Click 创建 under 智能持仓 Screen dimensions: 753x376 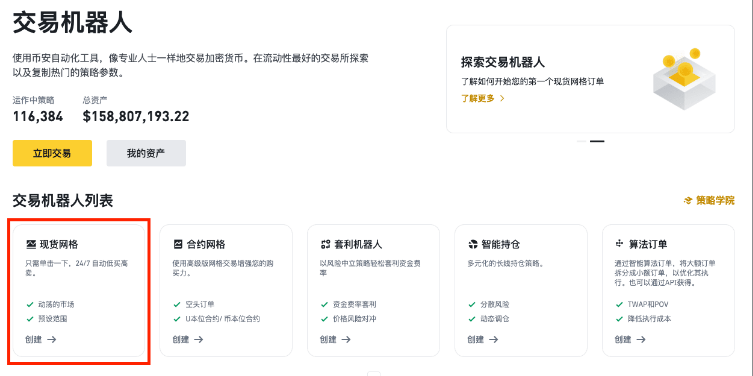[483, 339]
